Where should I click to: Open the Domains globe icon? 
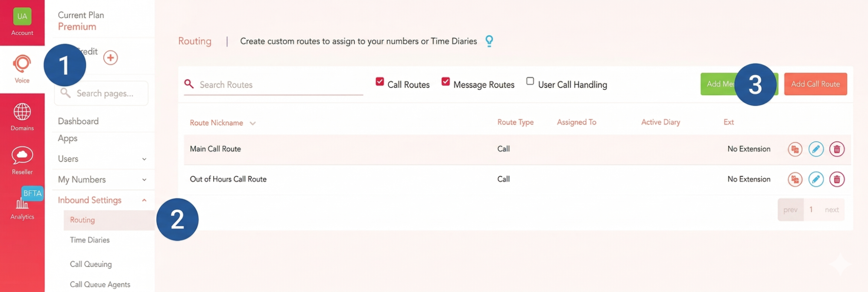click(22, 112)
